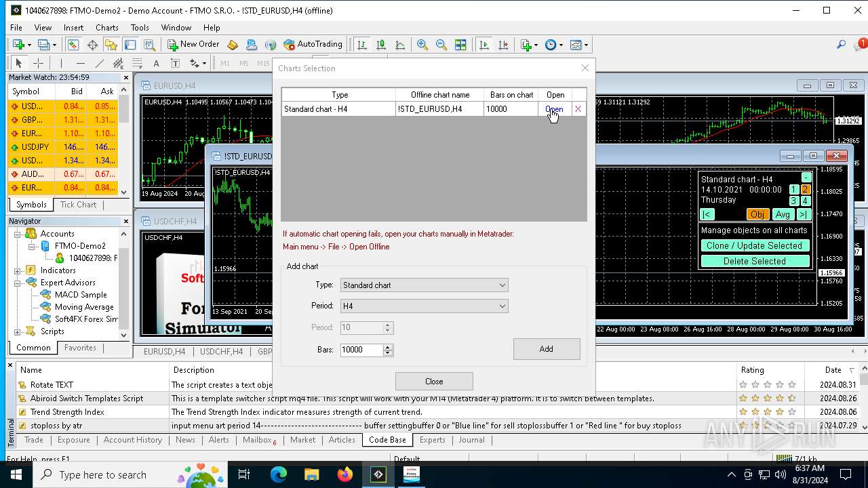This screenshot has width=868, height=488.
Task: Click the New Order button
Action: tap(193, 45)
